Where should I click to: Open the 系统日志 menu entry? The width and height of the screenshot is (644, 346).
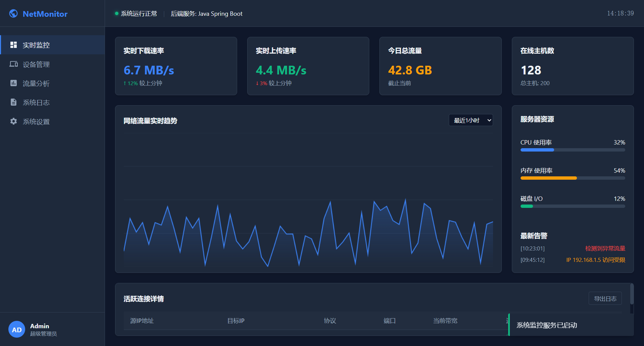click(36, 103)
